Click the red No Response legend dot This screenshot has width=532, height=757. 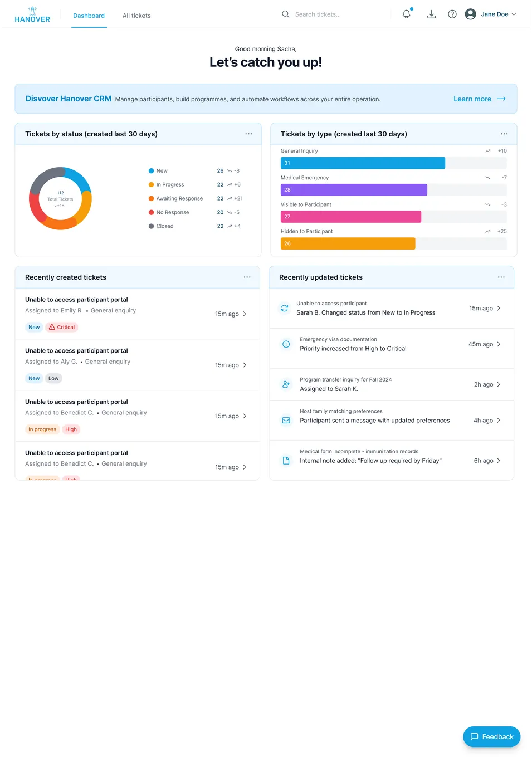pos(151,212)
